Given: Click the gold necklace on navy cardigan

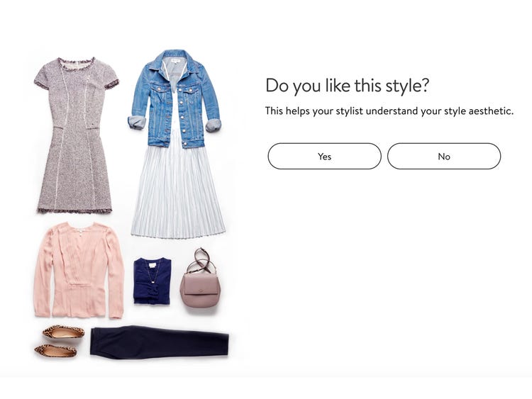Looking at the screenshot, I should tap(151, 271).
